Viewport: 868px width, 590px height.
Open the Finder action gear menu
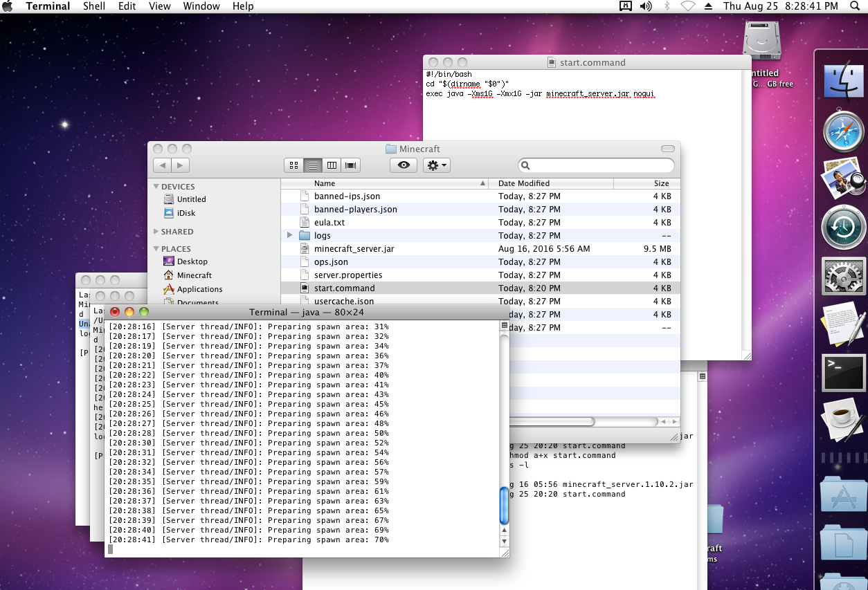[x=437, y=165]
